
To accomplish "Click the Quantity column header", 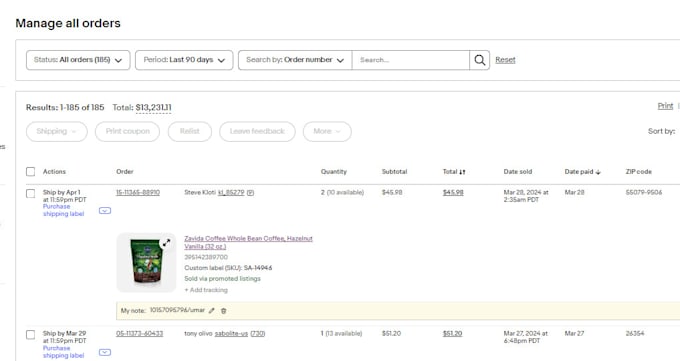I will pos(334,172).
